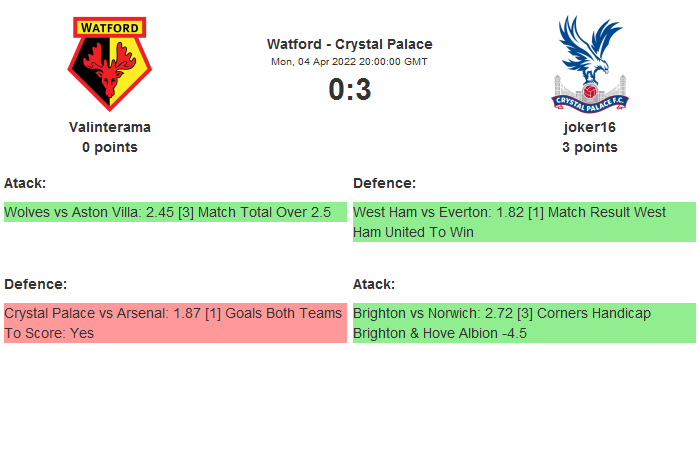Select the Wolves vs Aston Villa bet row
The image size is (700, 460).
click(x=175, y=212)
